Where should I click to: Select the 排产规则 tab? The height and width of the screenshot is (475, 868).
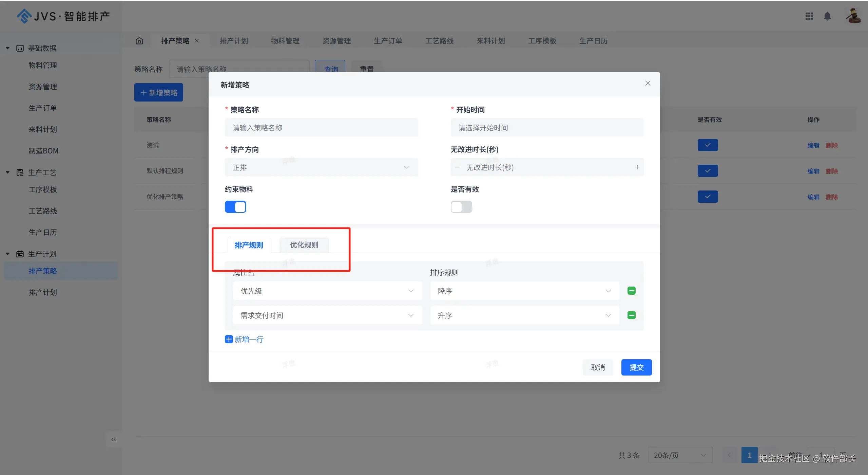point(249,245)
